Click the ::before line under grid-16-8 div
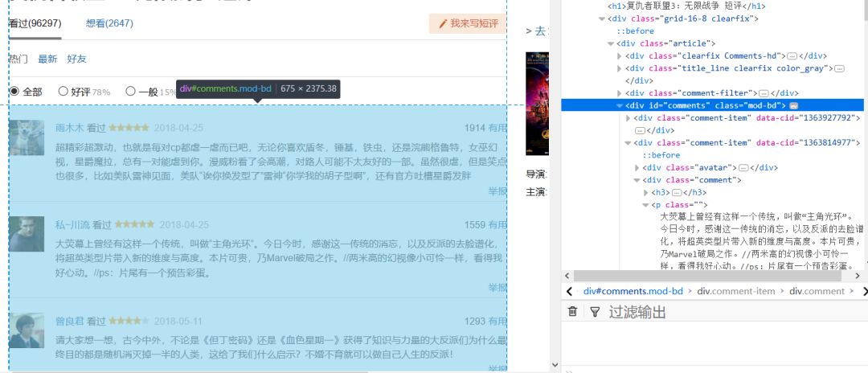 point(635,31)
